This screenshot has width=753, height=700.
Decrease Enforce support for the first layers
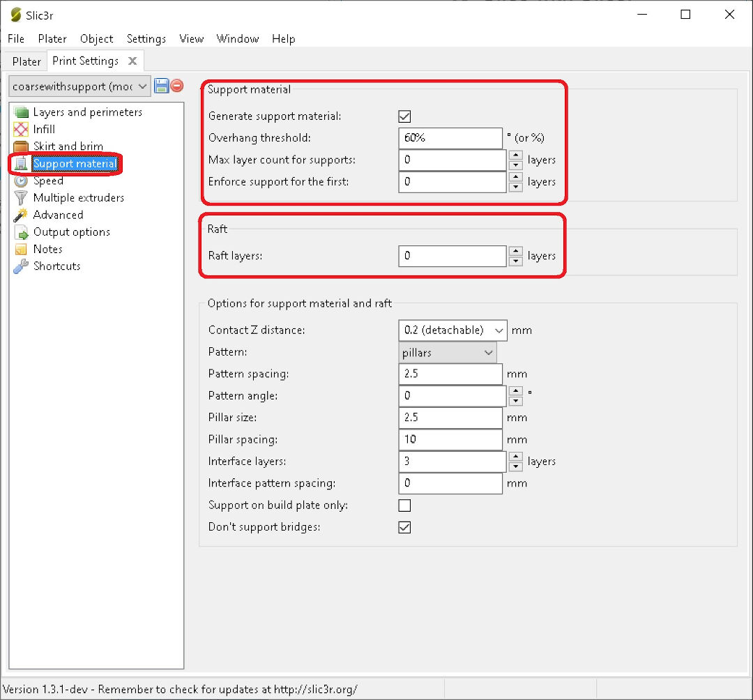point(515,187)
